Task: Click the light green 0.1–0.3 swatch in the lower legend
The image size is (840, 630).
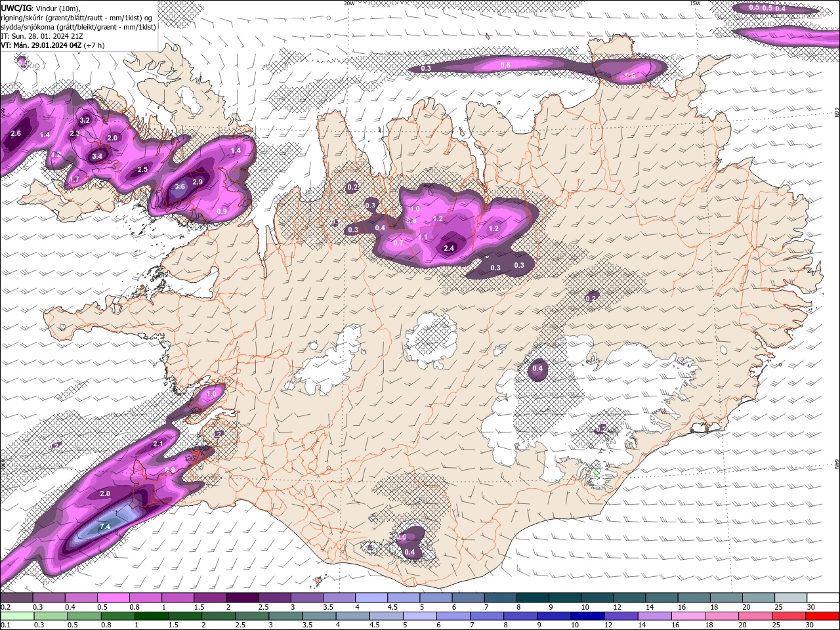Action: coord(17,616)
